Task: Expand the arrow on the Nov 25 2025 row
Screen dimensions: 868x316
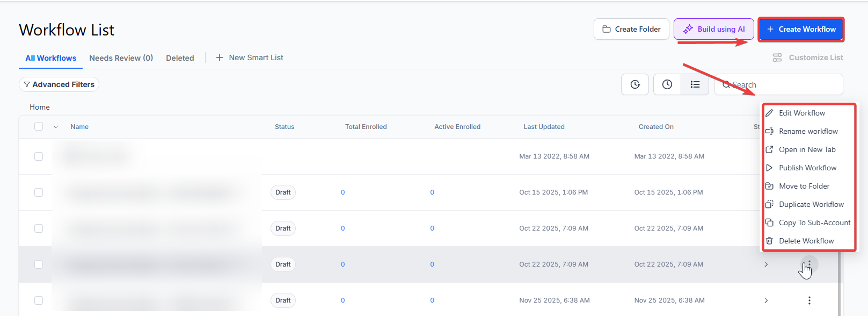Action: click(766, 300)
